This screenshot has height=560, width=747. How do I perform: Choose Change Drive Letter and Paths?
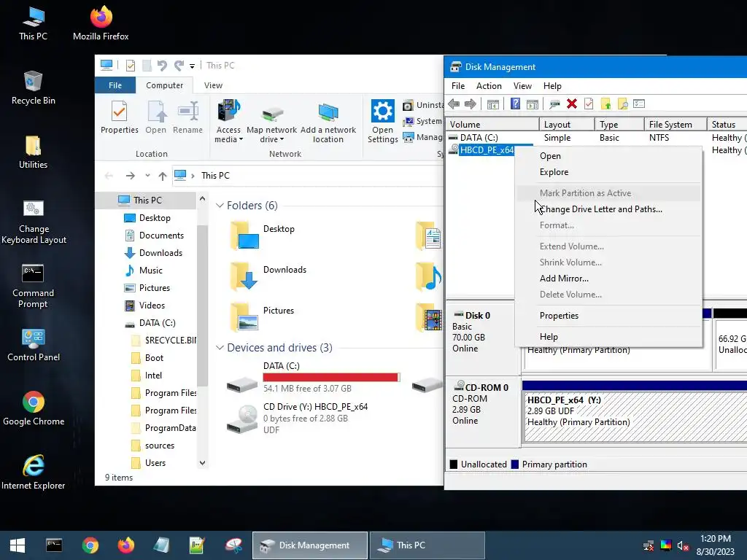click(x=608, y=209)
